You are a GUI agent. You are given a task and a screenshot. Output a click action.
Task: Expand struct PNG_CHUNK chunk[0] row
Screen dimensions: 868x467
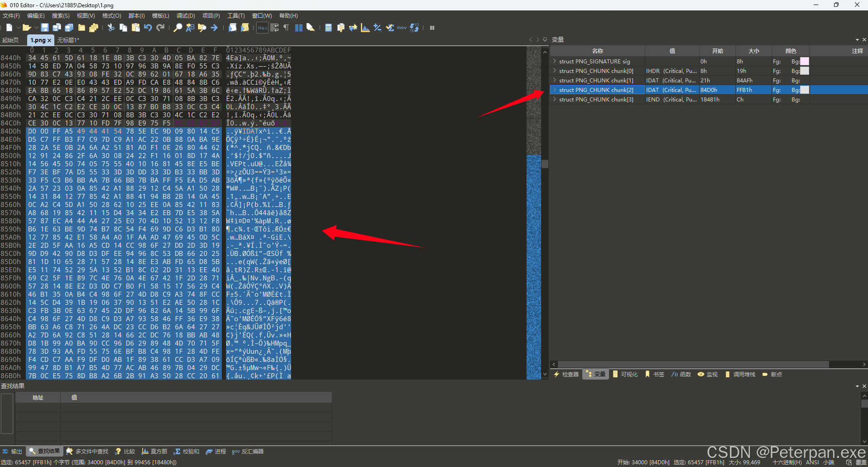click(555, 71)
